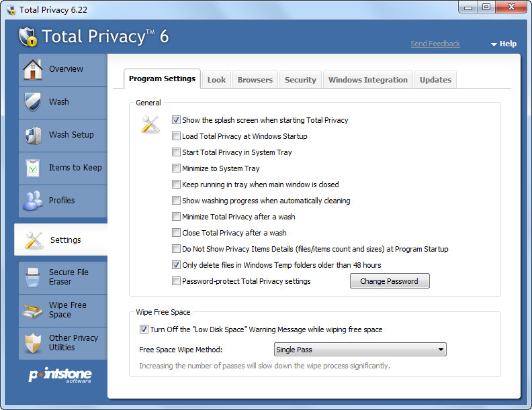Screen dimensions: 532x410
Task: Click the Items to Keep clipboard icon
Action: coord(33,168)
